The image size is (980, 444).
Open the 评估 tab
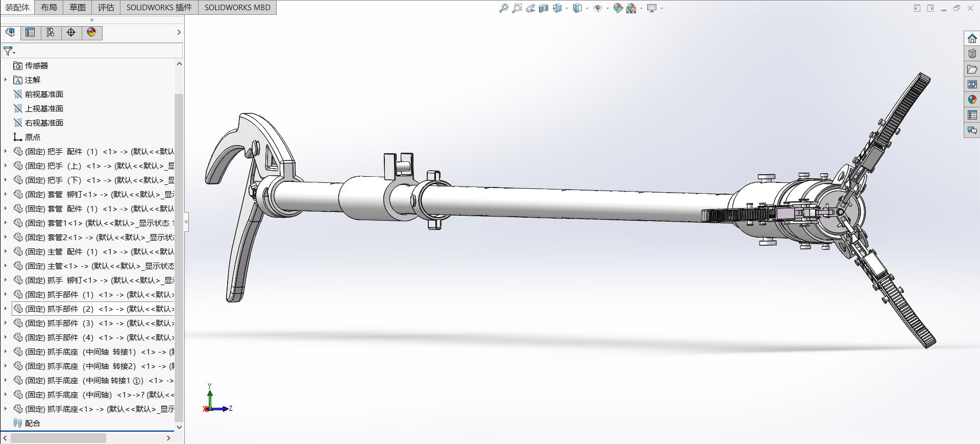click(x=106, y=7)
